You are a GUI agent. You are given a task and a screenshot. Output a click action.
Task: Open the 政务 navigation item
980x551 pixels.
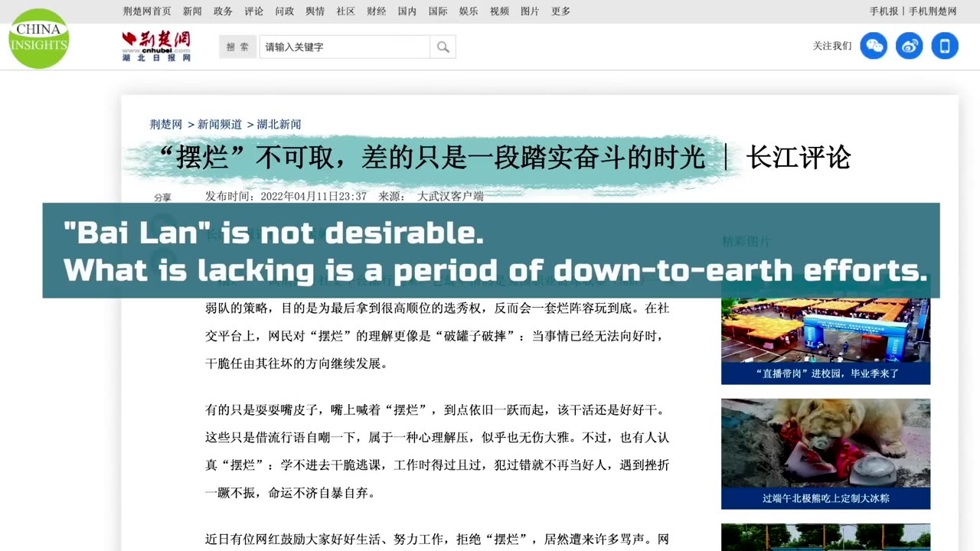point(223,11)
